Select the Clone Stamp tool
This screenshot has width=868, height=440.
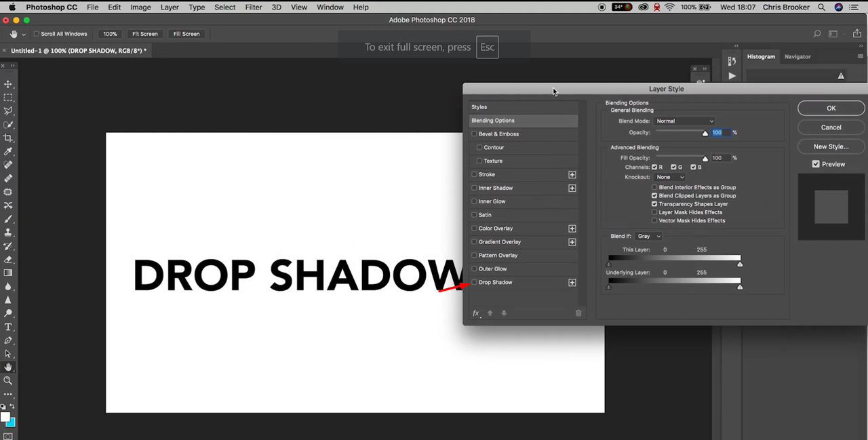tap(8, 233)
